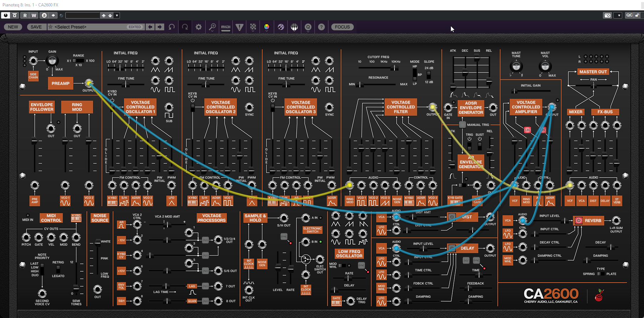Open the Q oversampling dropdown

click(308, 27)
